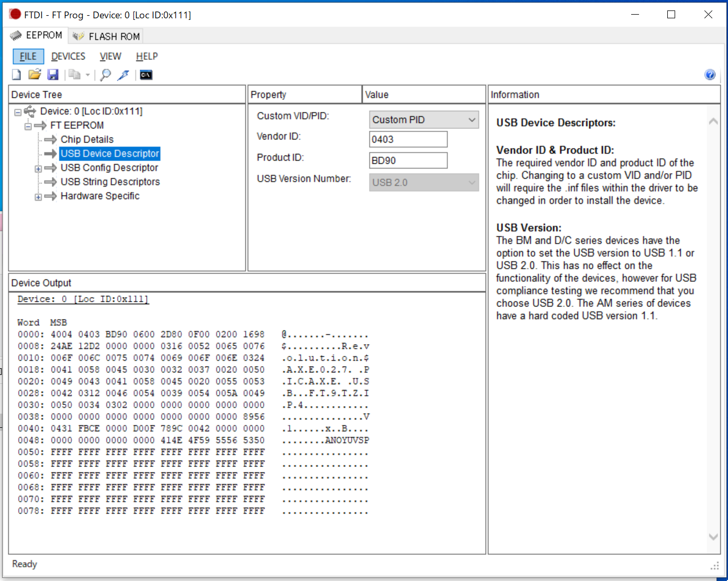Click hex row 0040: in Device Output

[x=193, y=429]
